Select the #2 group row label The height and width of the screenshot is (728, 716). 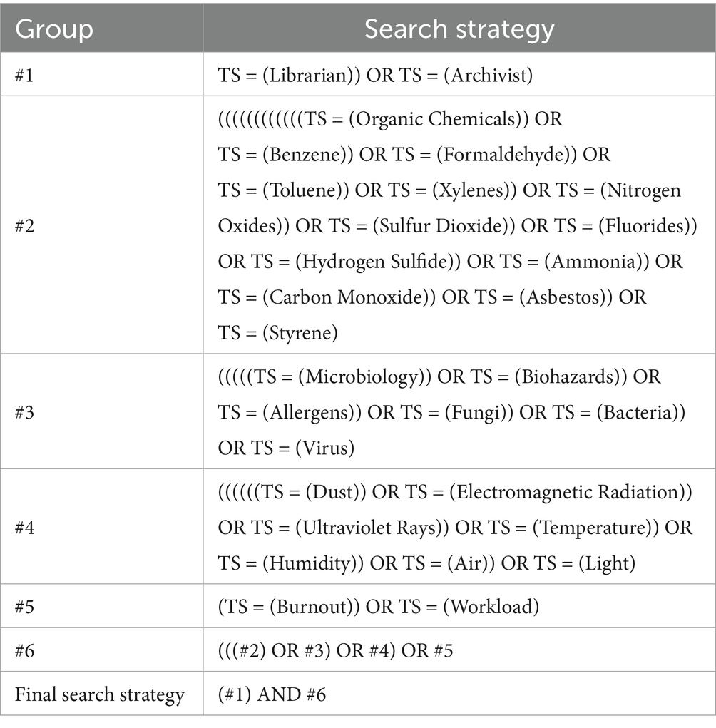[x=25, y=226]
